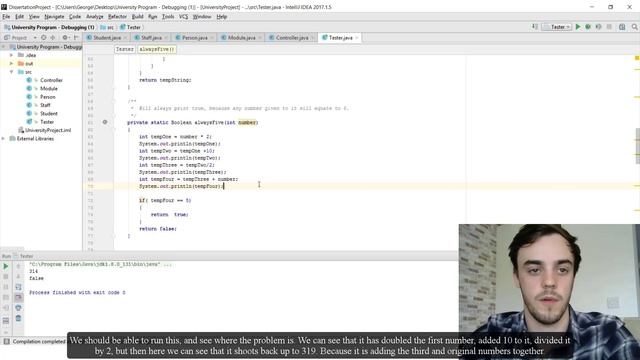The image size is (640, 360).
Task: Click the print icon in Run console
Action: tap(18, 308)
